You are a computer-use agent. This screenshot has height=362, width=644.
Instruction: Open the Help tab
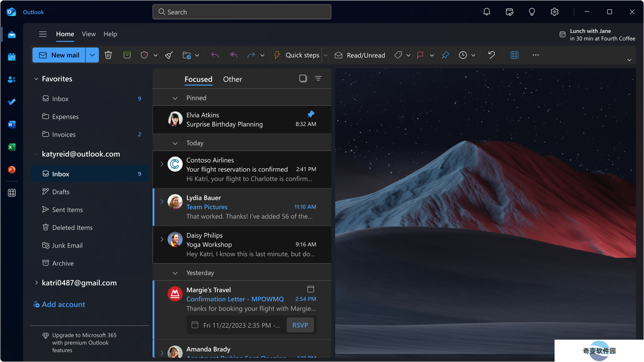coord(110,34)
